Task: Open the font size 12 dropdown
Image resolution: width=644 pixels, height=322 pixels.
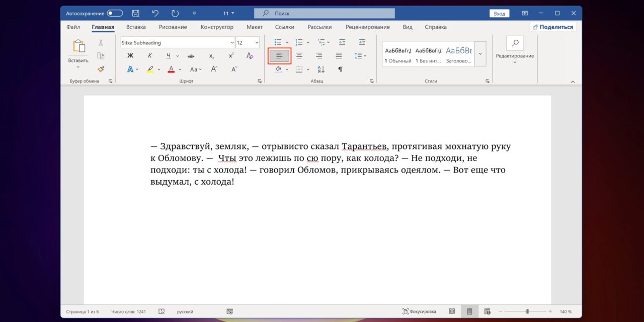Action: [257, 43]
